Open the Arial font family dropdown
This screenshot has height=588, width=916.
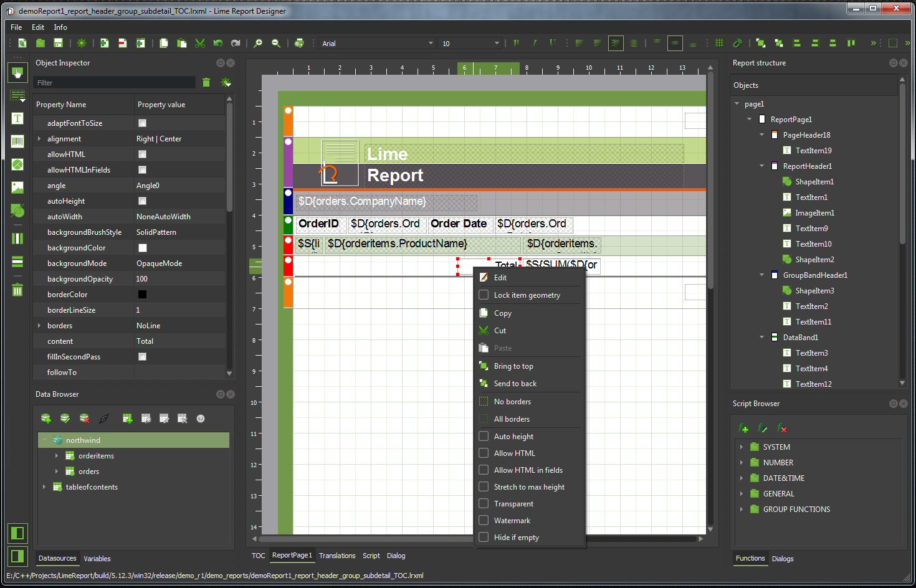[430, 44]
